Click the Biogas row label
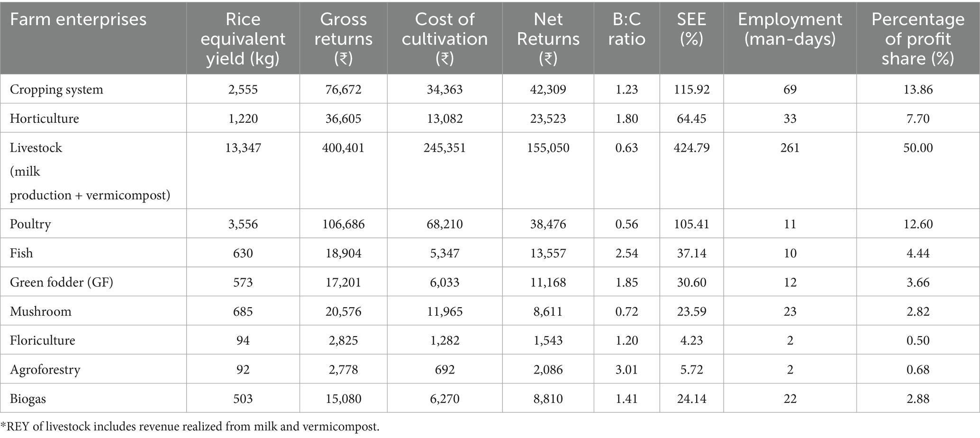Screen dimensions: 980x438 click(x=28, y=399)
